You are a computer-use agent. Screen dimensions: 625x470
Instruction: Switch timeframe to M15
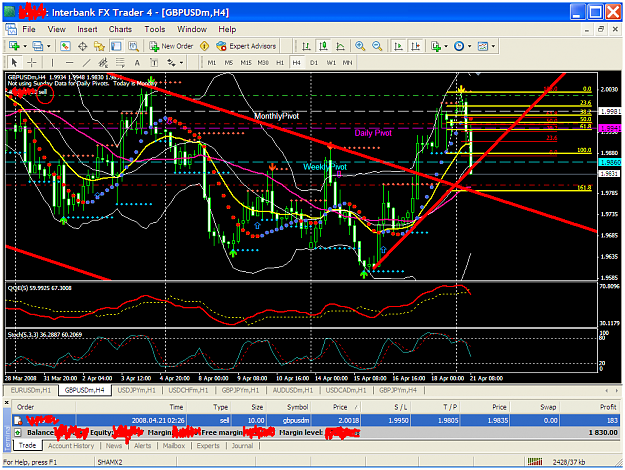246,63
